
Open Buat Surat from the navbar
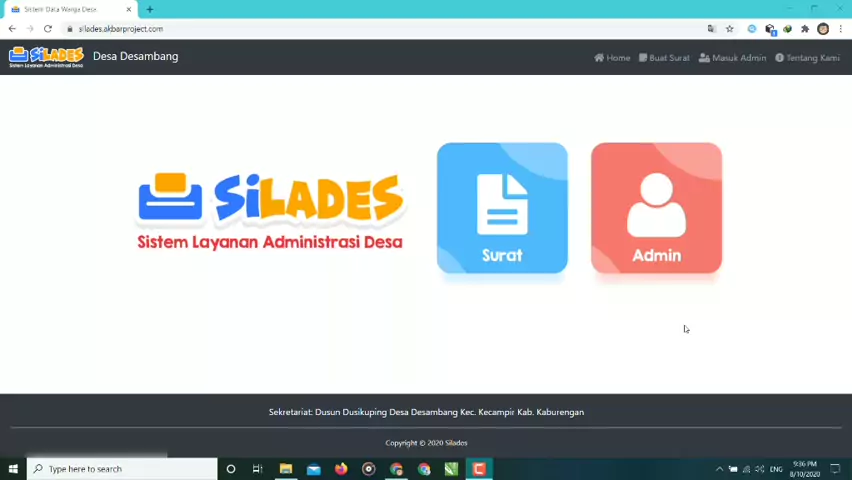[x=664, y=58]
